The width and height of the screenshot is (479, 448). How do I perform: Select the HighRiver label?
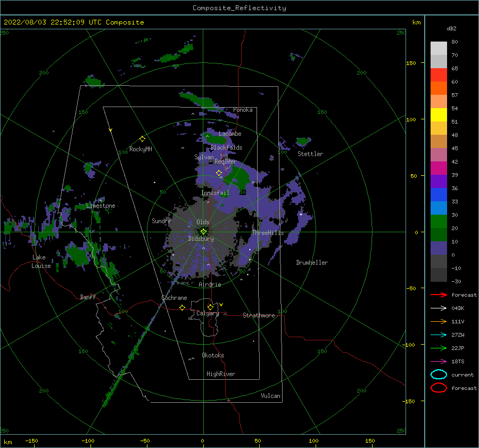click(221, 374)
